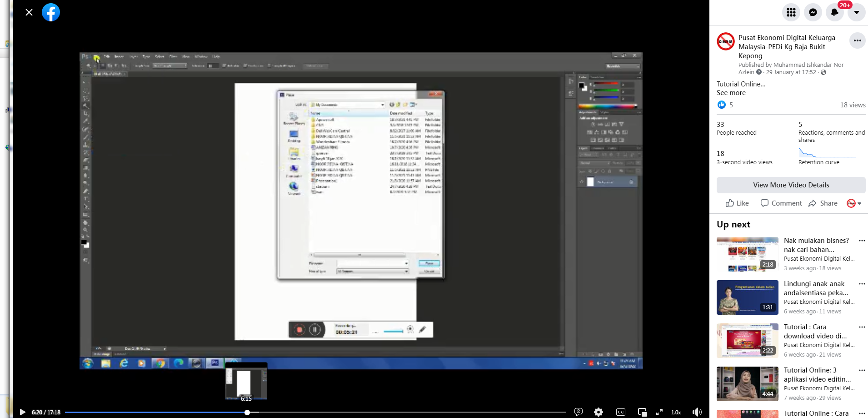The height and width of the screenshot is (418, 868).
Task: Click the Facebook logo
Action: click(x=51, y=12)
